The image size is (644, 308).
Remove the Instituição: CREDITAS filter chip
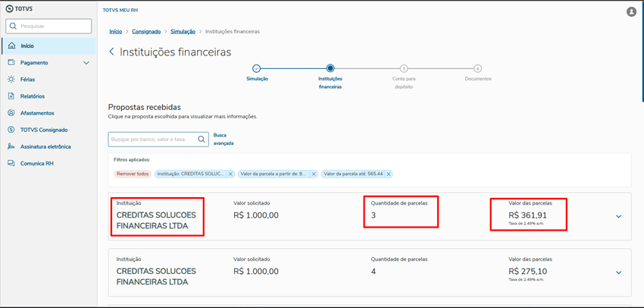230,174
